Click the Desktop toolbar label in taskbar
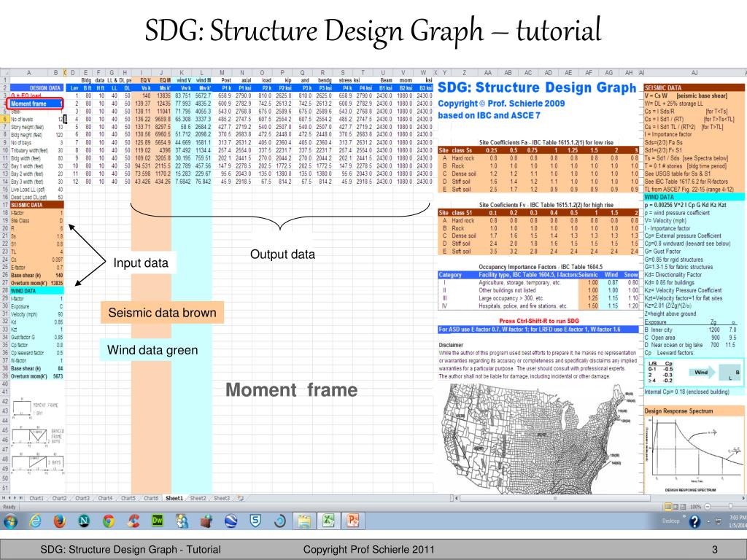The image size is (747, 560). pos(670,521)
